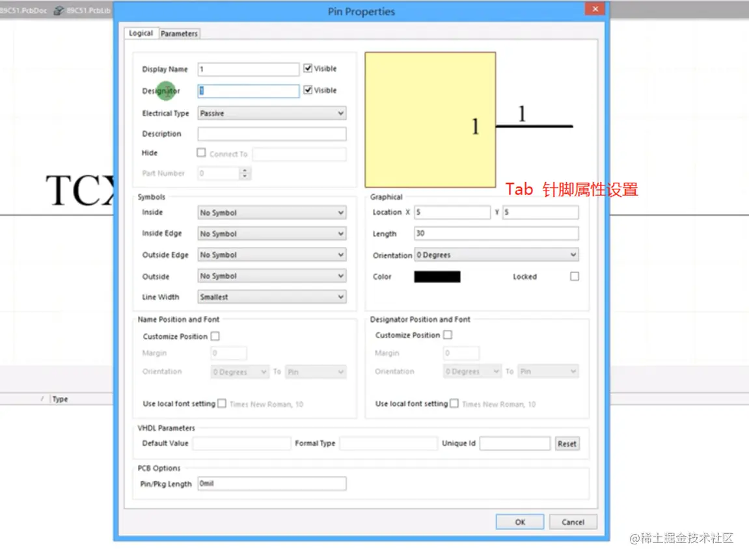Click the Location Y field
This screenshot has height=560, width=749.
[x=540, y=212]
